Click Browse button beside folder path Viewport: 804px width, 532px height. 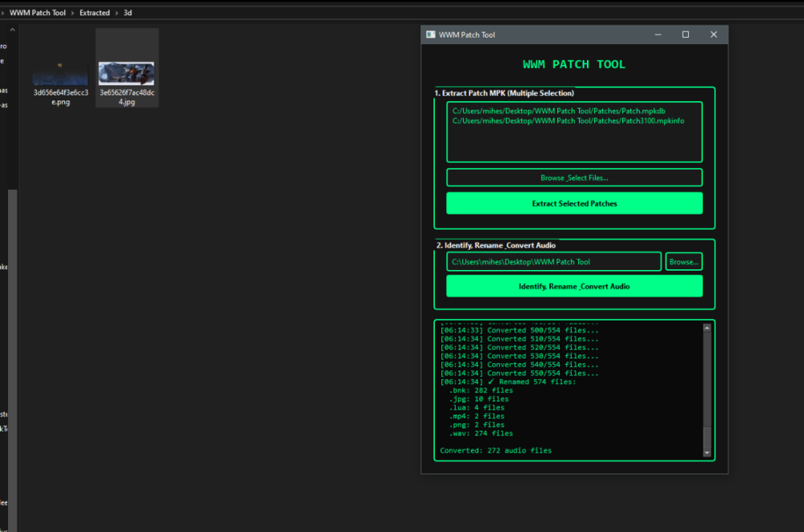tap(683, 262)
